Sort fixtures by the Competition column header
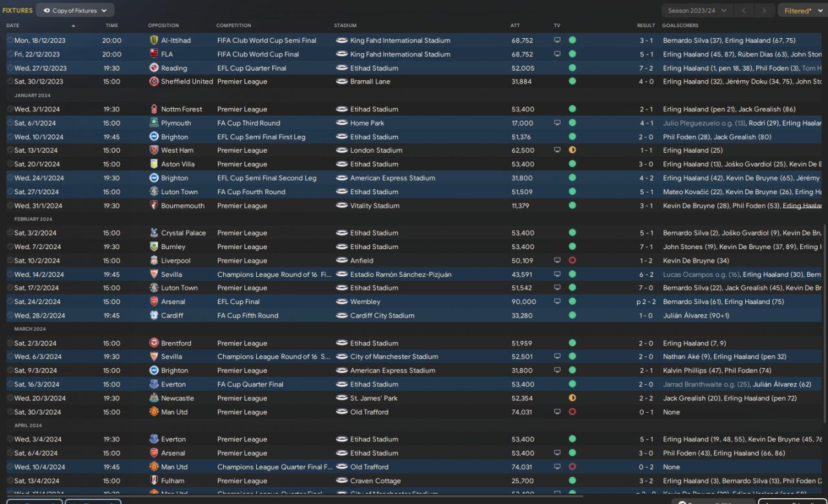The width and height of the screenshot is (828, 504). coord(234,26)
